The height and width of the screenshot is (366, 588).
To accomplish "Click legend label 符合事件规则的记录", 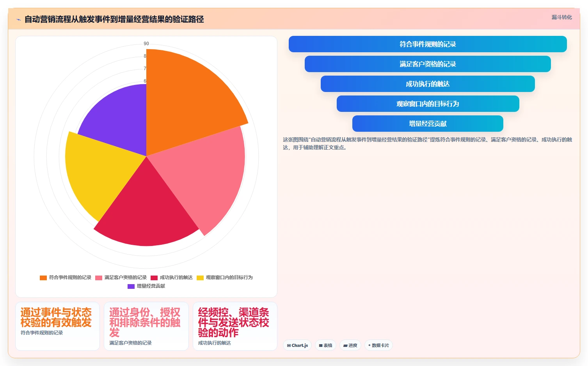I will point(70,278).
